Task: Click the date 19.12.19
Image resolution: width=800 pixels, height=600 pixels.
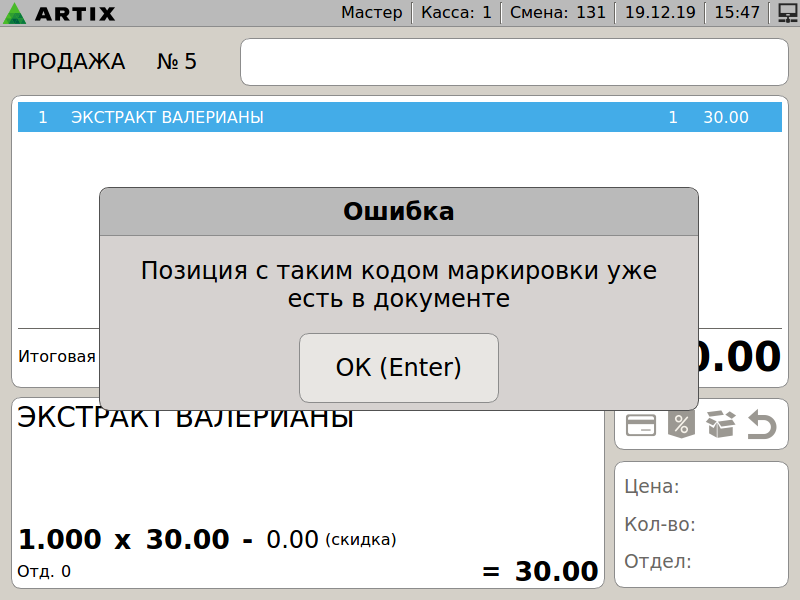Action: 660,12
